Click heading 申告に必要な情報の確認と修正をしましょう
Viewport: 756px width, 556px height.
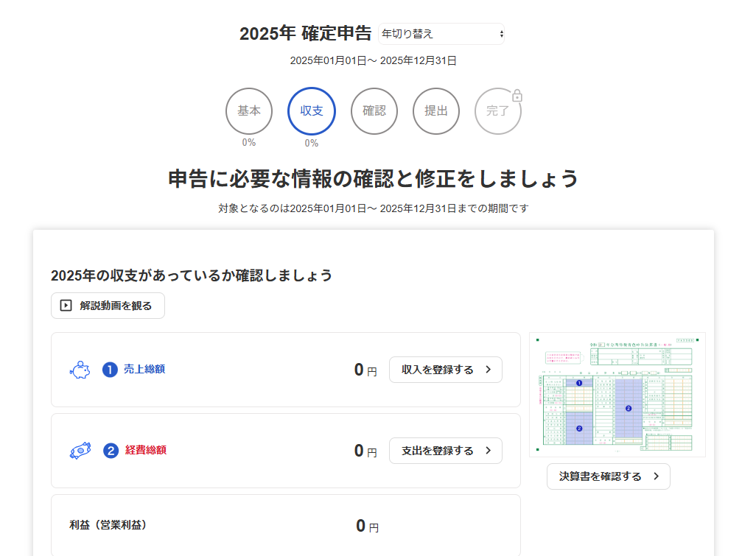373,179
